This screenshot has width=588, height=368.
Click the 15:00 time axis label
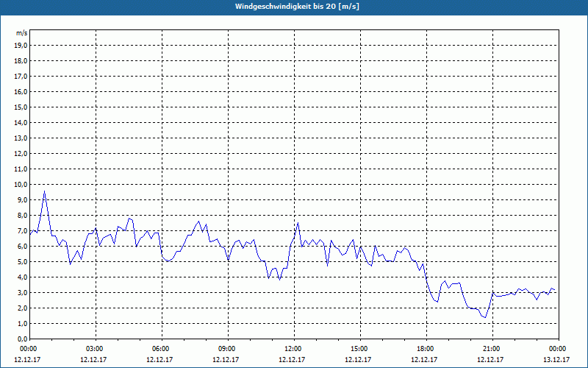[x=360, y=349]
